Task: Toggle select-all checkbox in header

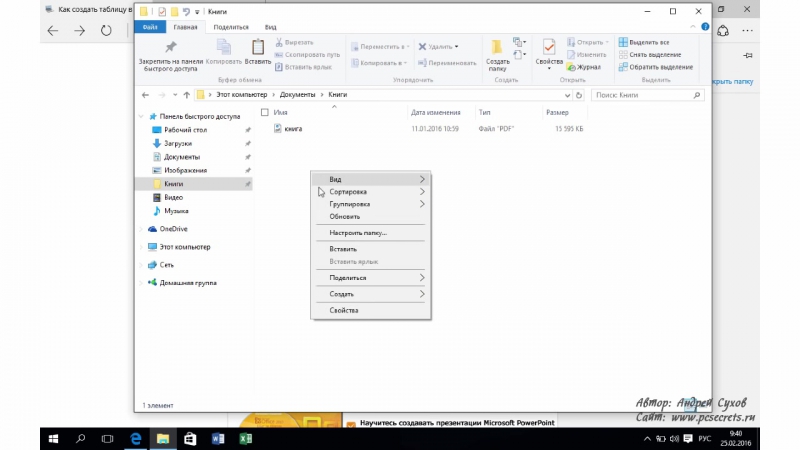Action: [264, 112]
